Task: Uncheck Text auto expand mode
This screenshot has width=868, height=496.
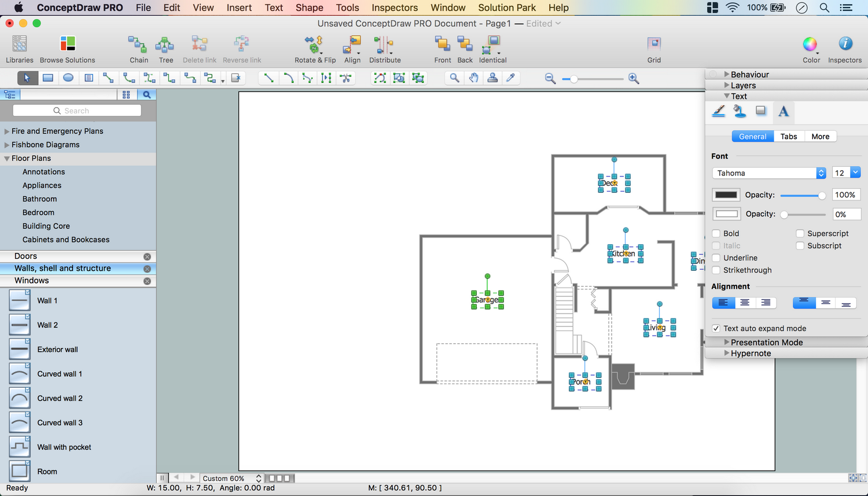Action: coord(716,329)
